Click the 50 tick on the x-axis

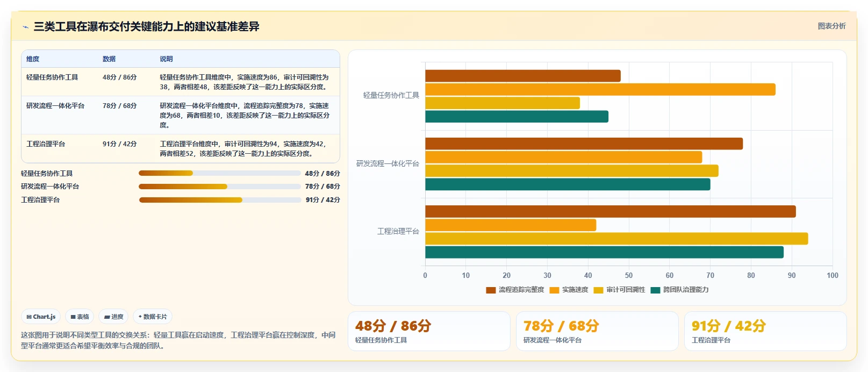pos(629,275)
